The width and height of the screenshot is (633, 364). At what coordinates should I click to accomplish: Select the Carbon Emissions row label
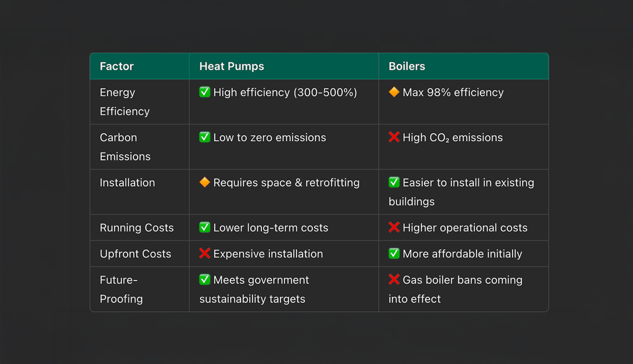click(125, 147)
